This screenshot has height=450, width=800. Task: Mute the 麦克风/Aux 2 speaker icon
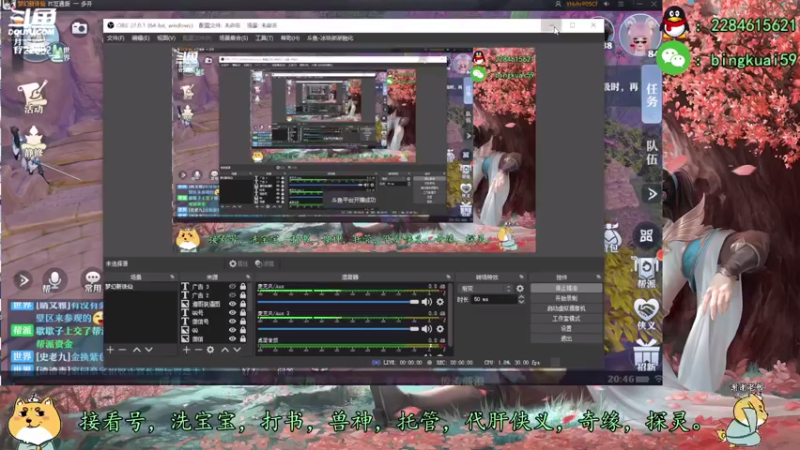[427, 329]
